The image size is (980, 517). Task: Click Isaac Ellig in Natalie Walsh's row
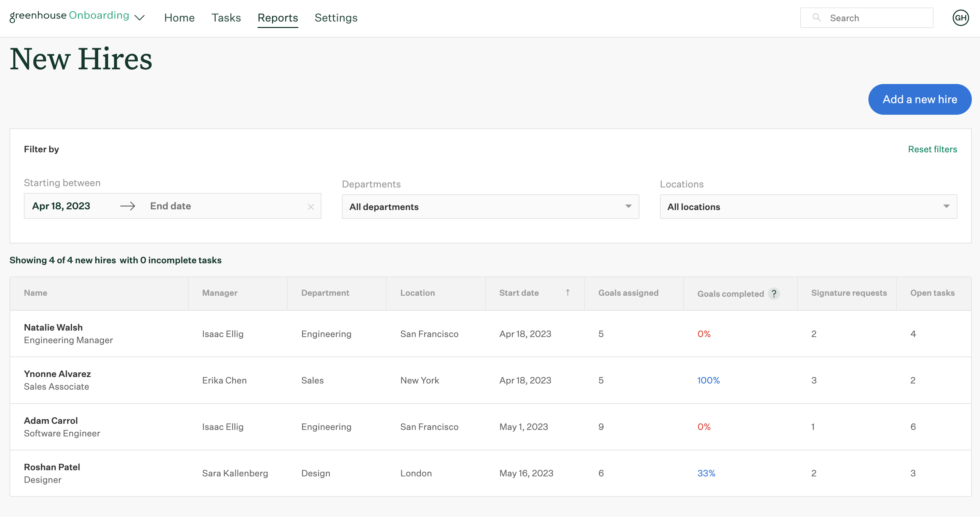tap(222, 334)
